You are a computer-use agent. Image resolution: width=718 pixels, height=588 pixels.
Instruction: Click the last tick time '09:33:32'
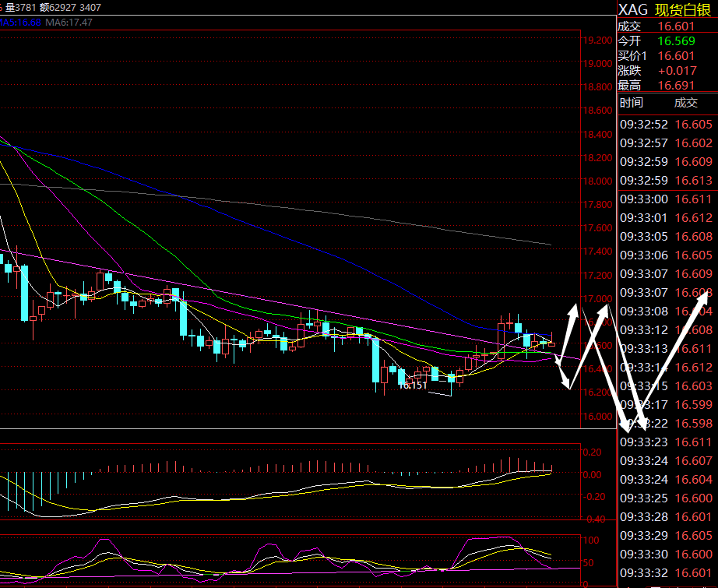point(644,573)
